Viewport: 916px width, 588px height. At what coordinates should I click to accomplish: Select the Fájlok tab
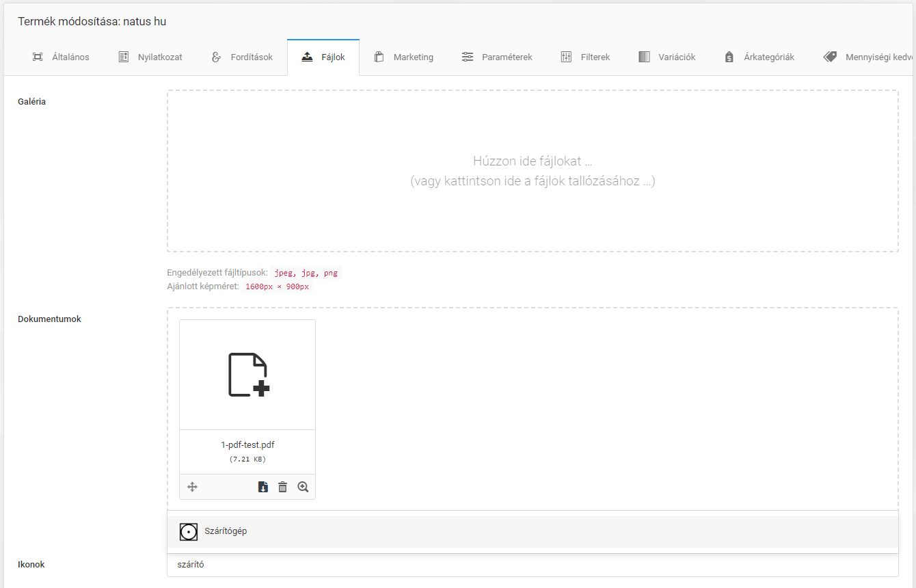(x=323, y=57)
